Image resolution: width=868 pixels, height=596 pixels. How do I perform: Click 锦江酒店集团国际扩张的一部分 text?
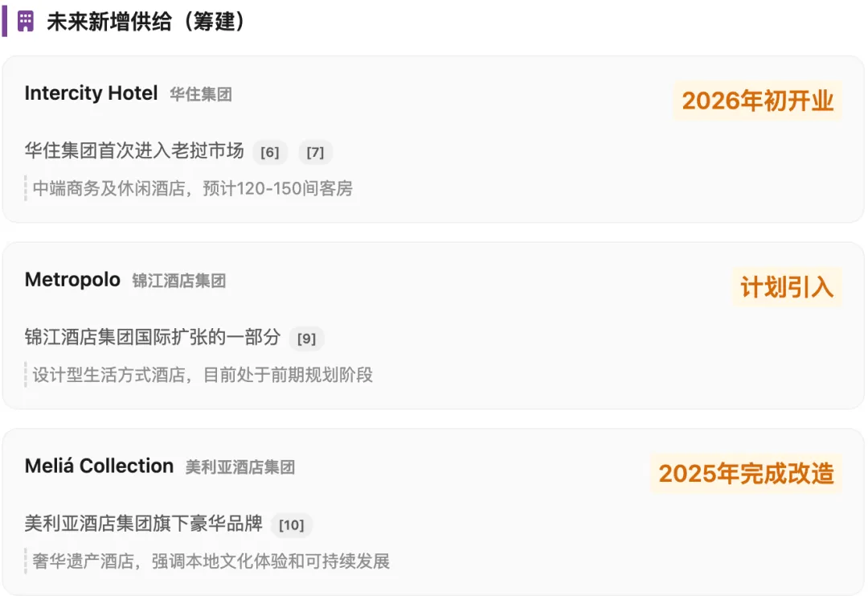tap(152, 337)
